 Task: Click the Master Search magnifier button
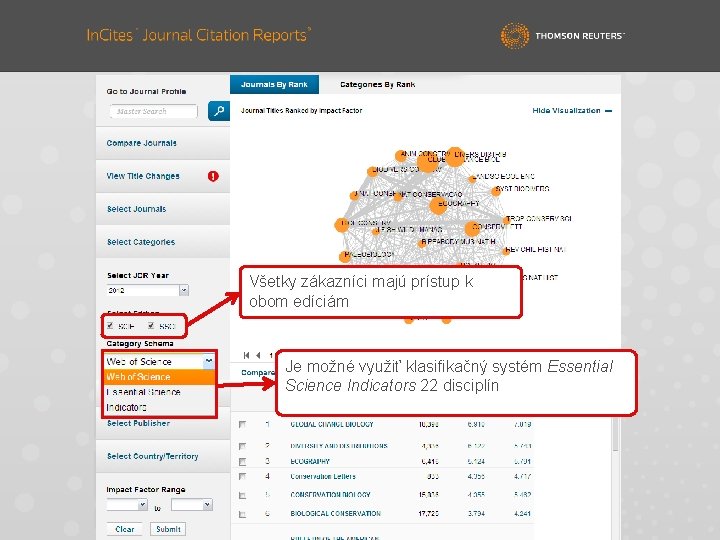pos(219,111)
